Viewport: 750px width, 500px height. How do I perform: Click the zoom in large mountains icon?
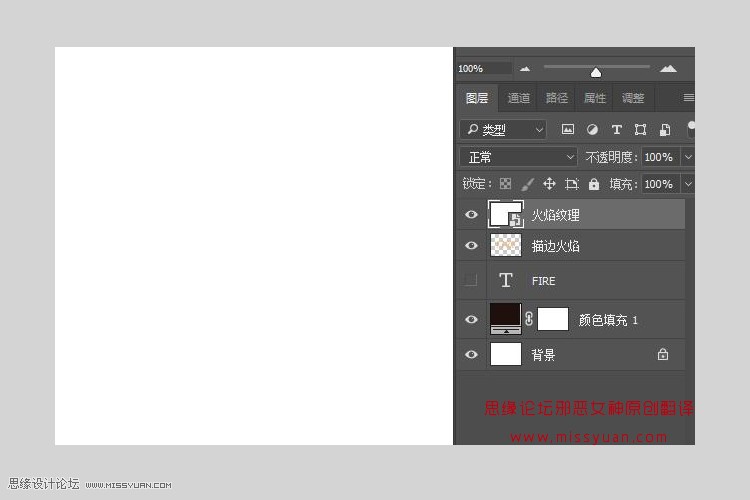pyautogui.click(x=668, y=68)
